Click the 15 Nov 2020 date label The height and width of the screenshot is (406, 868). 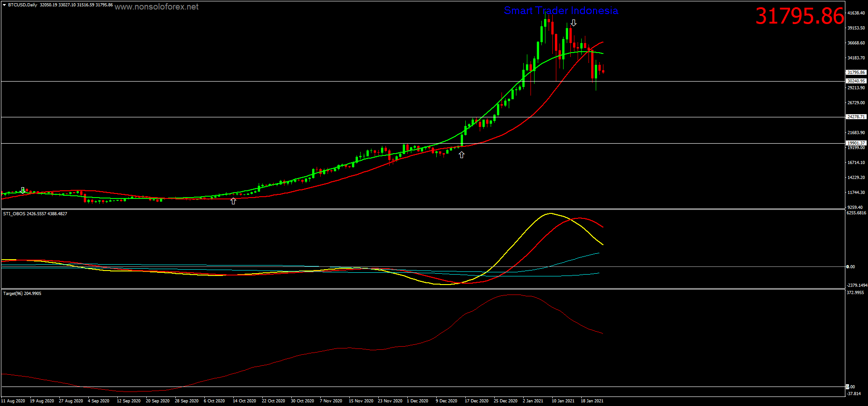[361, 401]
